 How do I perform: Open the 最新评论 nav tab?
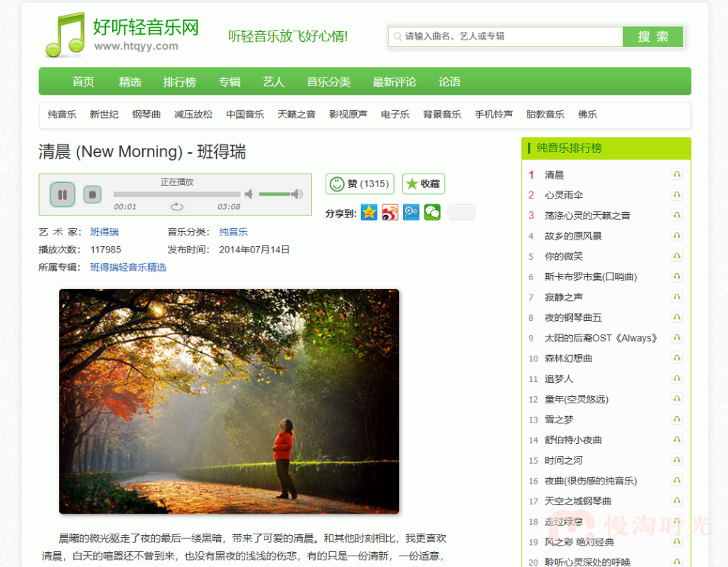(394, 82)
